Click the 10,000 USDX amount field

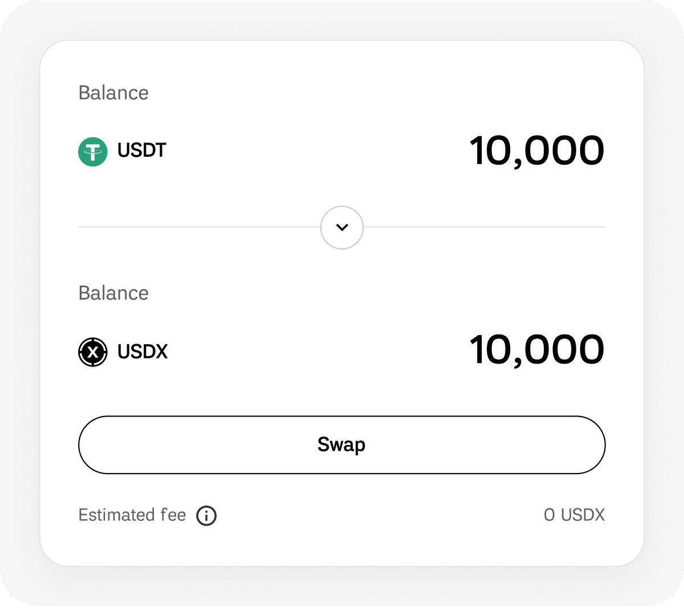(536, 350)
